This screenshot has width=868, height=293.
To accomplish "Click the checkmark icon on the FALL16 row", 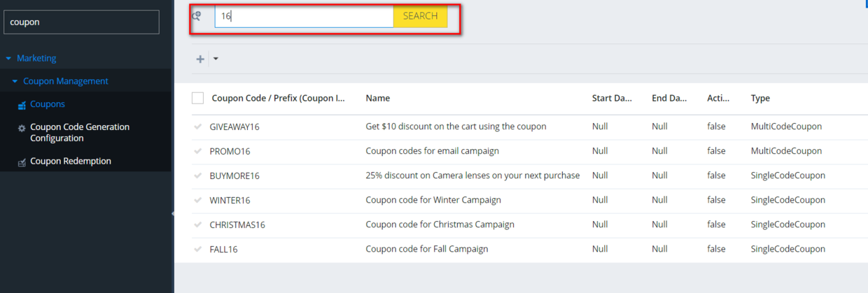I will 198,249.
